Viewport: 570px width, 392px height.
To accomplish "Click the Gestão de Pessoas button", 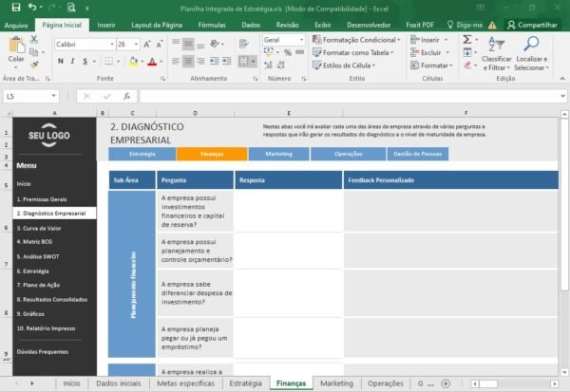I will 418,154.
